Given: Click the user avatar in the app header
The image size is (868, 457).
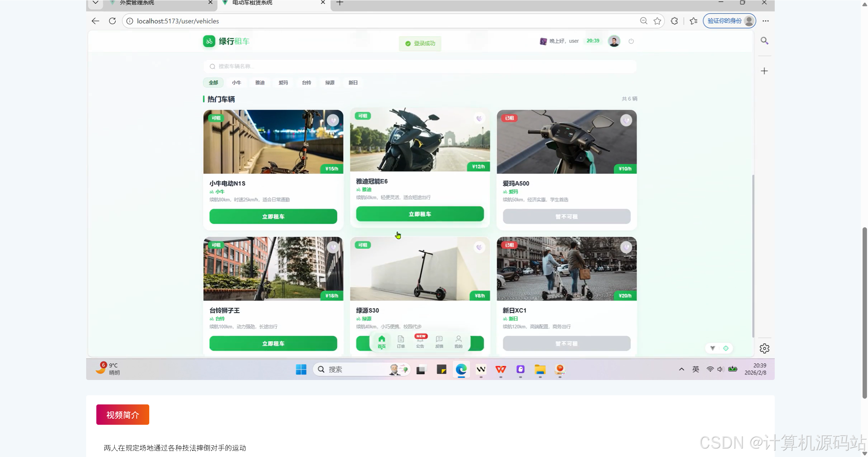Looking at the screenshot, I should tap(614, 41).
